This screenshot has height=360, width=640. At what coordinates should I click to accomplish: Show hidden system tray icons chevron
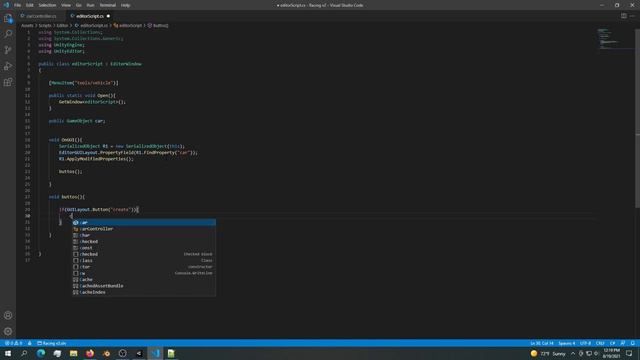[x=573, y=353]
